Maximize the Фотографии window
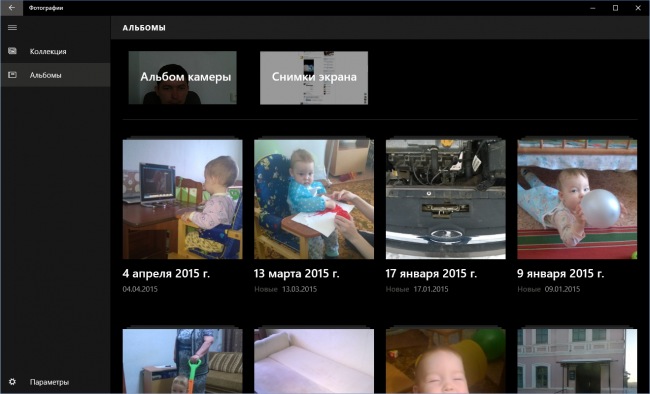650x394 pixels. 616,8
